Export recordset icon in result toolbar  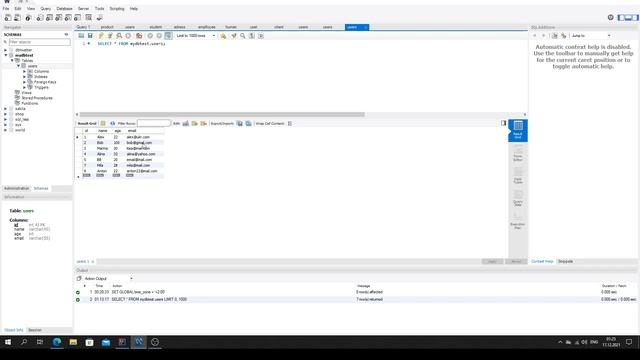240,123
